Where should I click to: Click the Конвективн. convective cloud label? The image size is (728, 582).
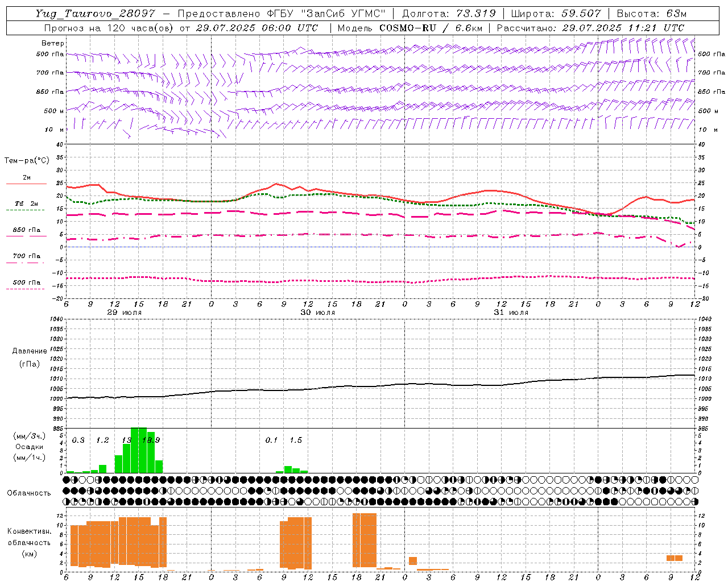(29, 531)
